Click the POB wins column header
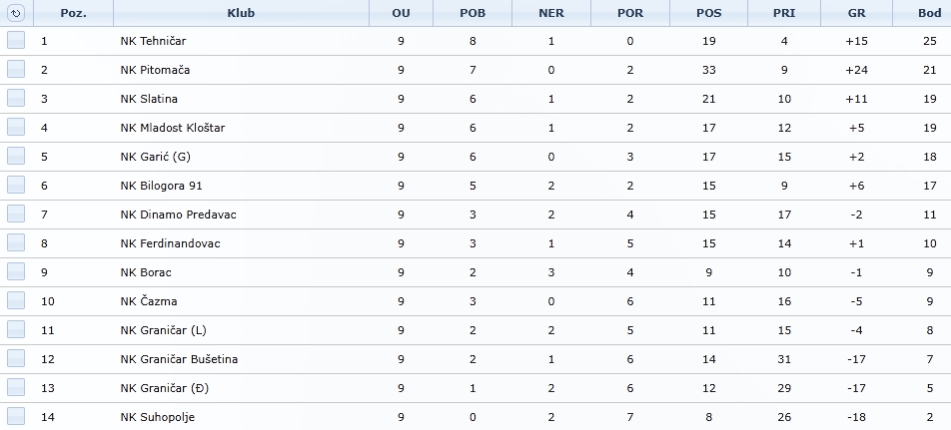The width and height of the screenshot is (951, 430). click(472, 13)
